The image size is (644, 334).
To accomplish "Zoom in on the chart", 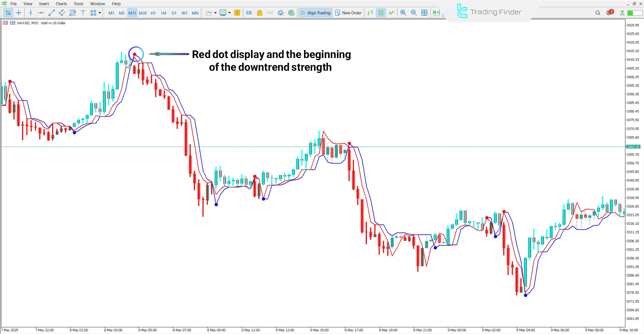I will pyautogui.click(x=403, y=13).
